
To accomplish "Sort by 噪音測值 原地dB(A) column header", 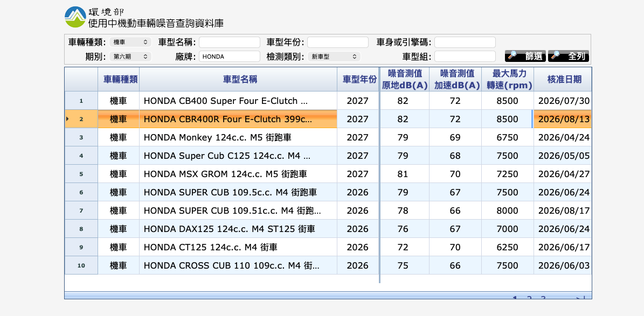I will 405,79.
